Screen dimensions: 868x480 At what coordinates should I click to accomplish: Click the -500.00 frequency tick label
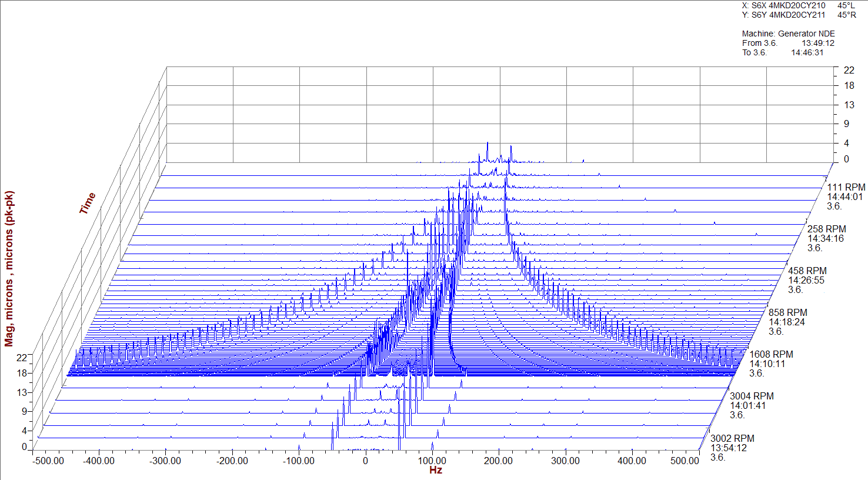(48, 461)
